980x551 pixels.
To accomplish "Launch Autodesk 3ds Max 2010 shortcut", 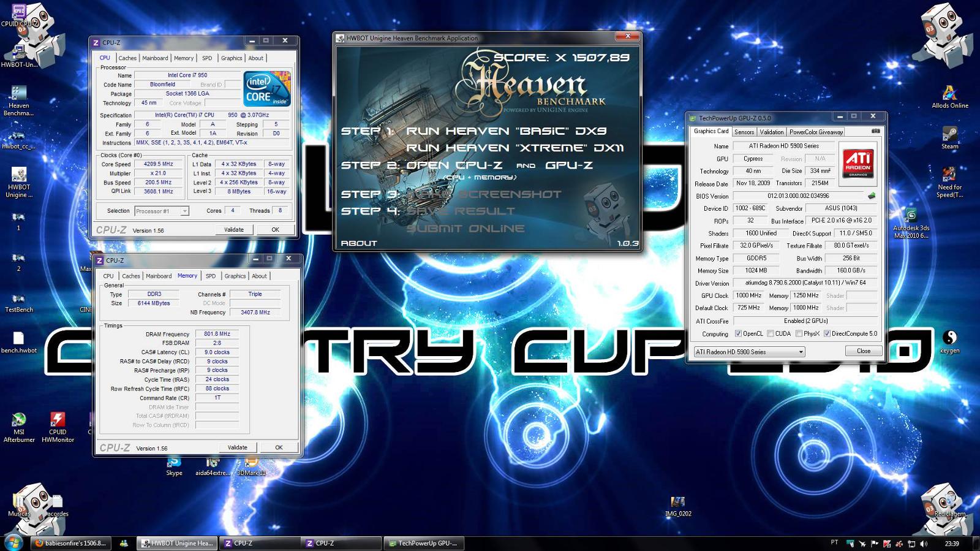I will (911, 224).
